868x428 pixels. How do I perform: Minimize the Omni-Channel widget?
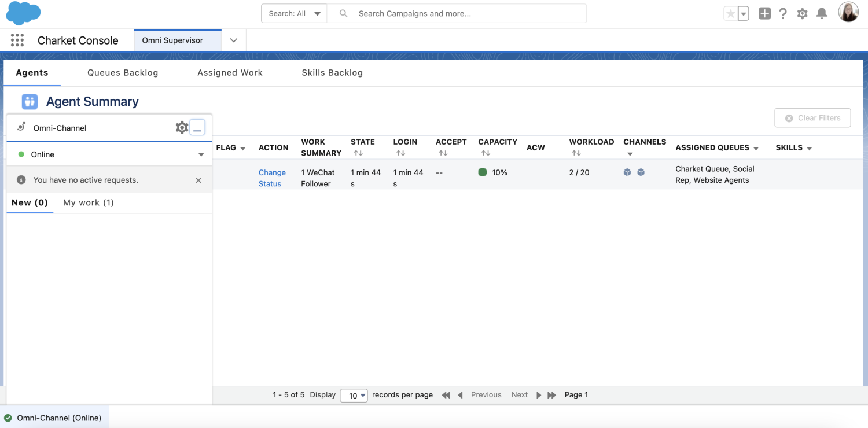click(197, 128)
